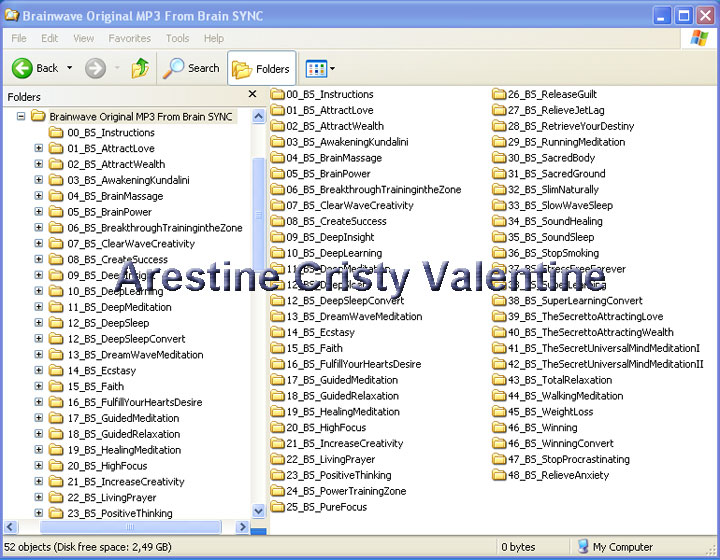Click folder icon of 43_BS_TotalRelaxation
Viewport: 720px width, 560px height.
click(x=499, y=380)
